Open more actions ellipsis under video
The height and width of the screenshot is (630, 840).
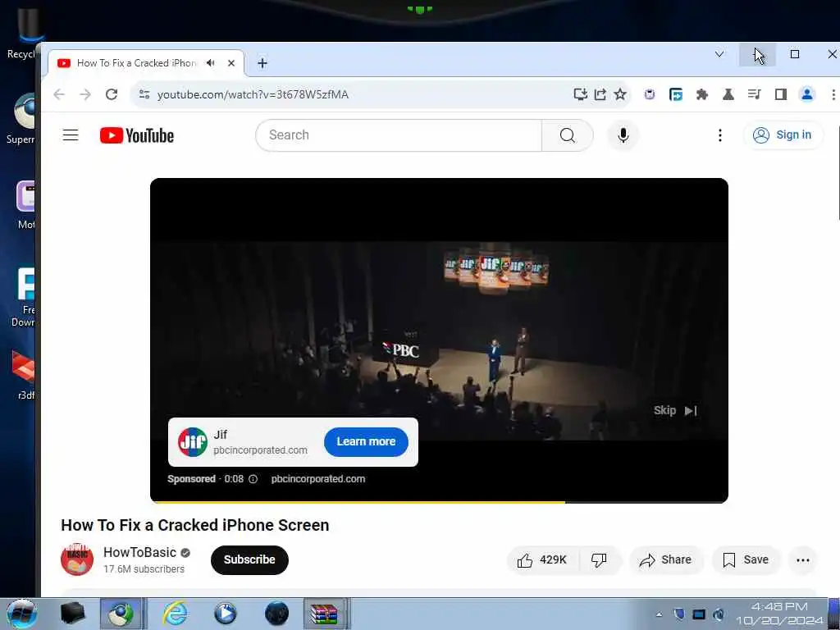coord(802,559)
